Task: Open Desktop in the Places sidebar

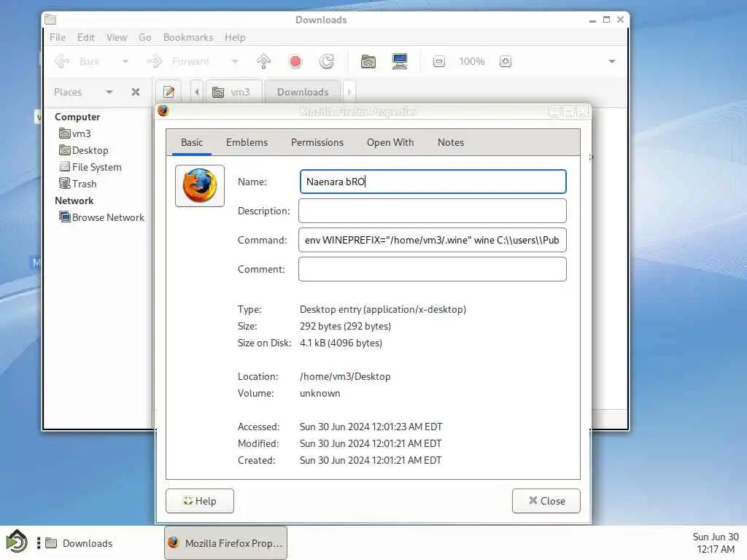Action: pos(84,150)
